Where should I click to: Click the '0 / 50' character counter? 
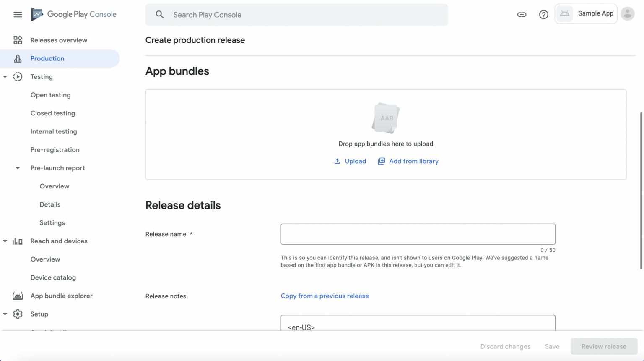coord(548,250)
